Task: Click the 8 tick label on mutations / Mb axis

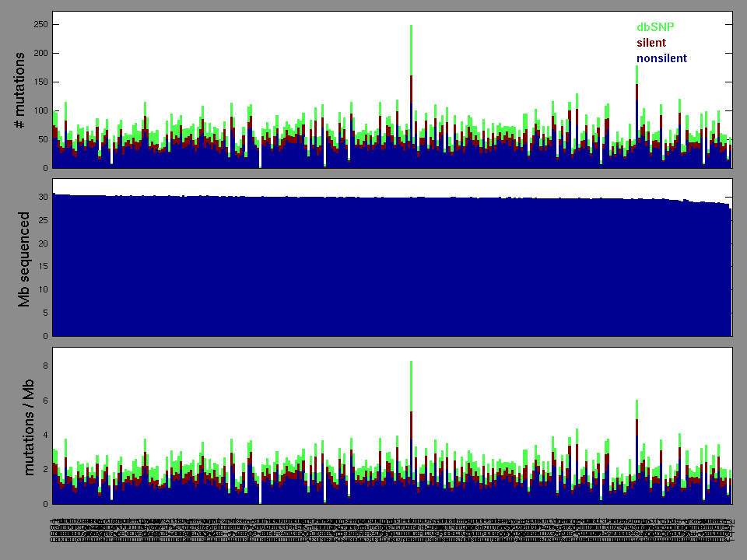Action: pos(45,366)
